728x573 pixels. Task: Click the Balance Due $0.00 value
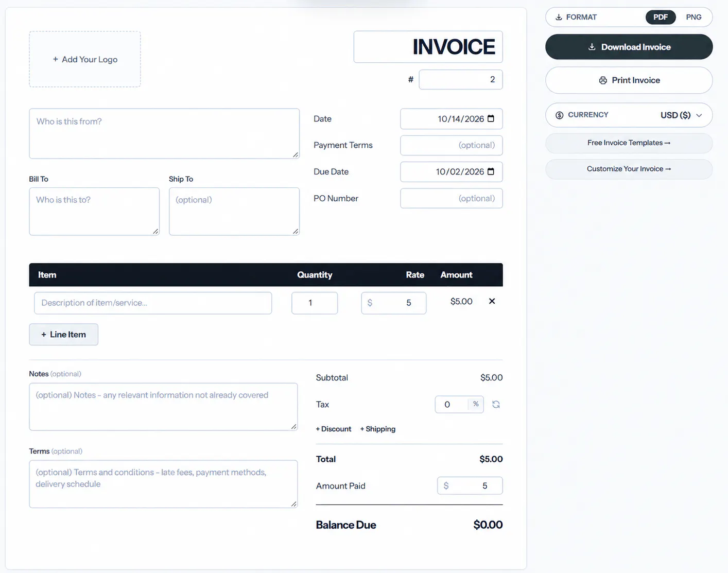coord(488,525)
